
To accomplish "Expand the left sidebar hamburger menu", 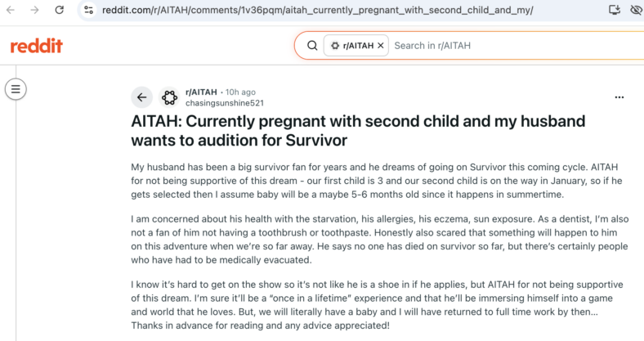I will [x=16, y=89].
